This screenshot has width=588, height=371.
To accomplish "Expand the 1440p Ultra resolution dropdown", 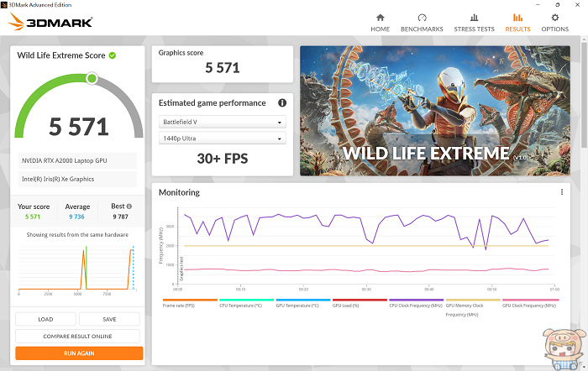I will [x=223, y=138].
